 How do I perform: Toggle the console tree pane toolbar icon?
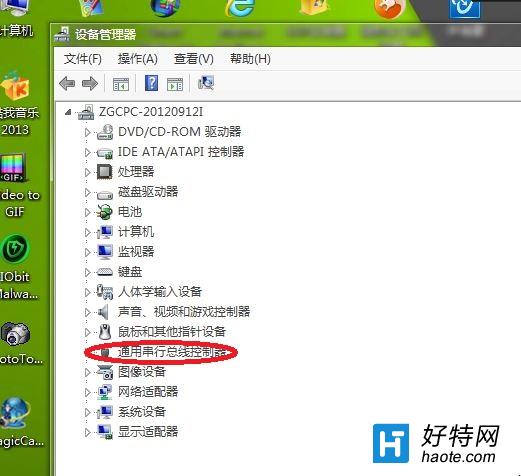coord(121,84)
